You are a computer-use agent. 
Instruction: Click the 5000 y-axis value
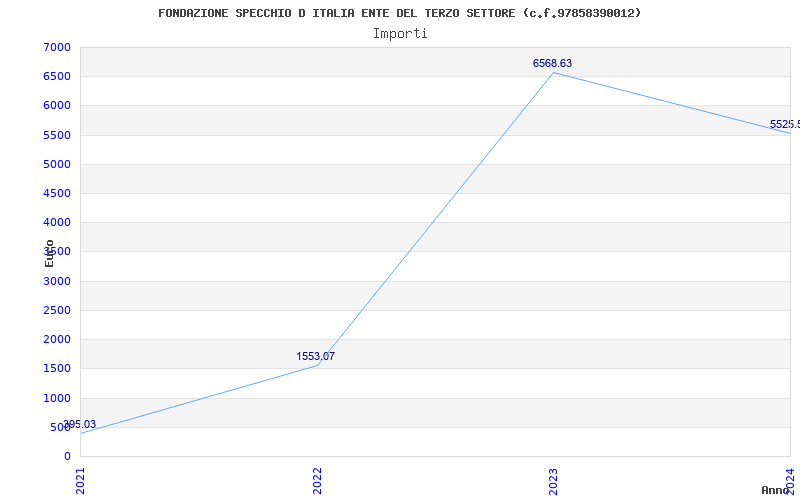point(57,164)
